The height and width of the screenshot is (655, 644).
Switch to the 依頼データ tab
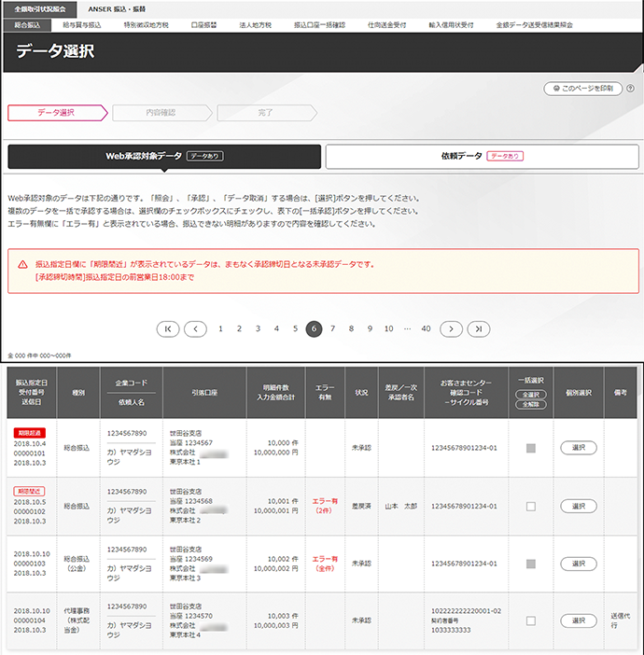482,156
